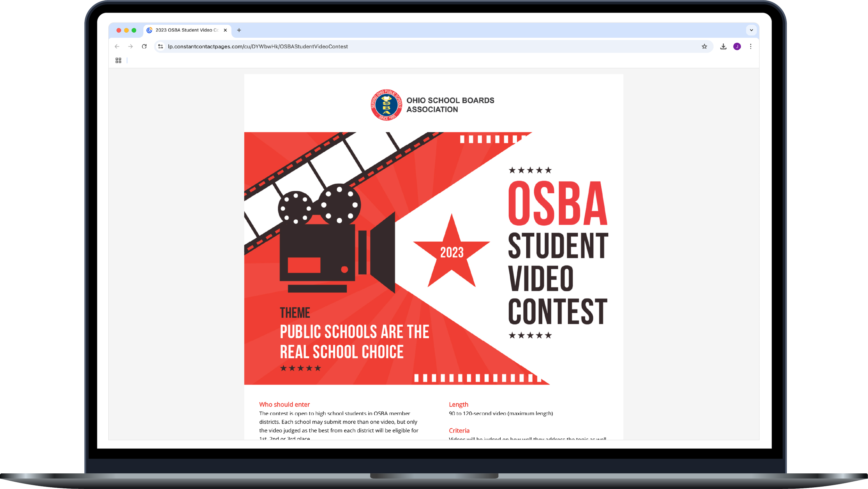
Task: Close the OSBA Student Video tab
Action: tap(225, 30)
